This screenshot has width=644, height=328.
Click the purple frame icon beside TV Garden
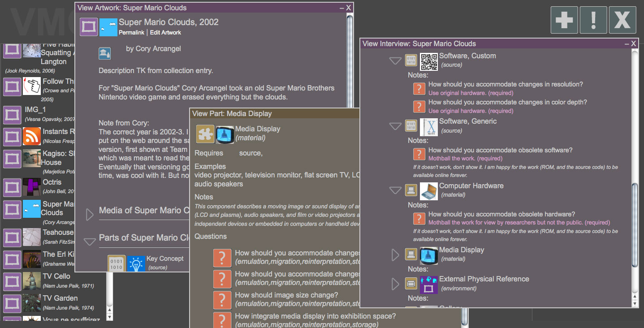click(12, 302)
